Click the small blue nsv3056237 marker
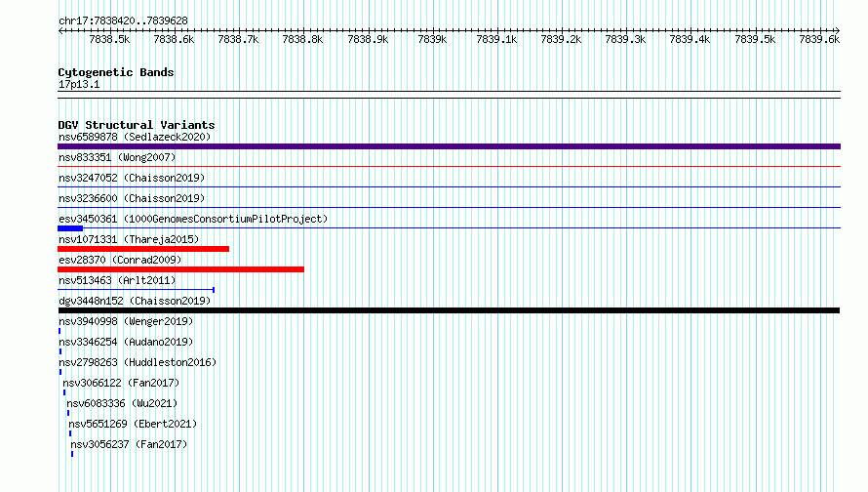 (72, 454)
